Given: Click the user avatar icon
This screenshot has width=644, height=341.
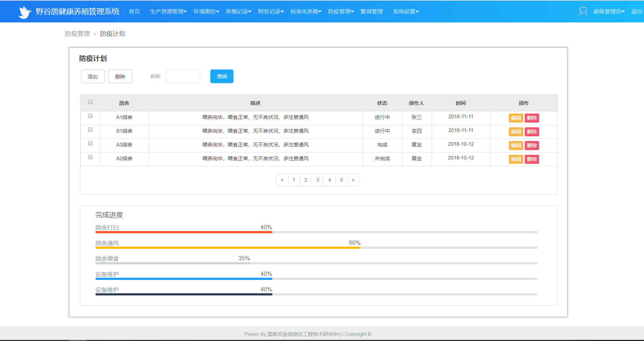Looking at the screenshot, I should pos(583,11).
